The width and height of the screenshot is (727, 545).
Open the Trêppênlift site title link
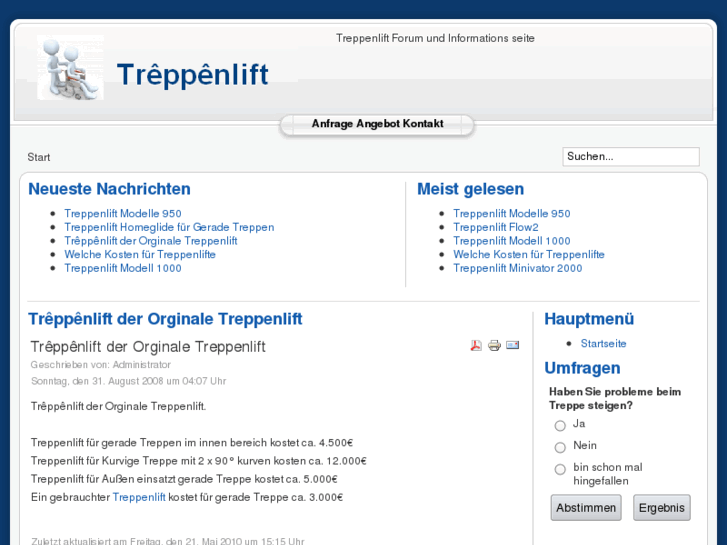tap(192, 75)
